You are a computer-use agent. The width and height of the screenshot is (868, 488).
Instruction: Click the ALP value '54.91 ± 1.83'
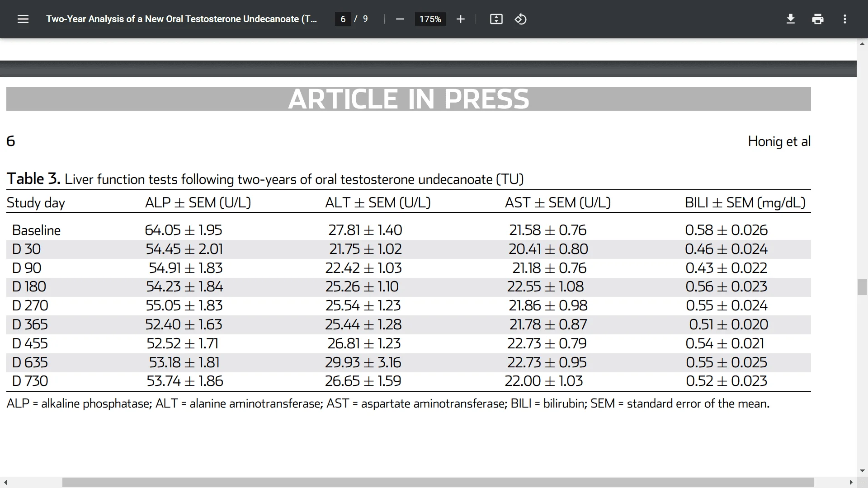(186, 268)
